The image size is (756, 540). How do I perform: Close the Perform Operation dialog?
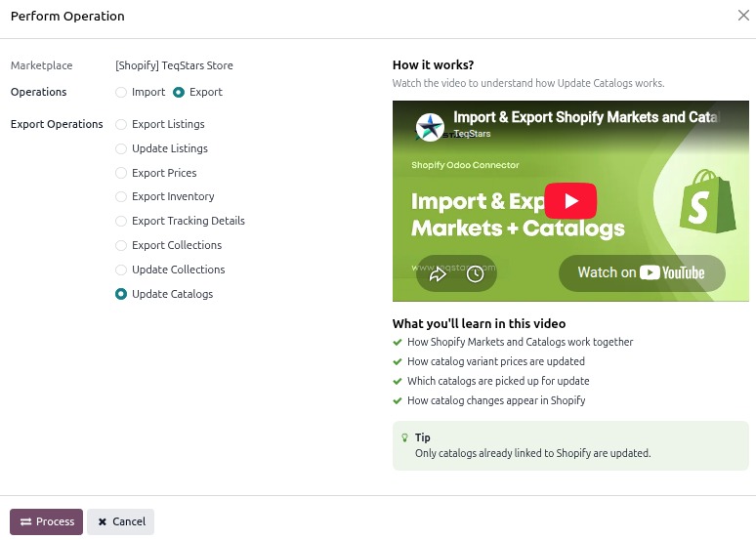click(743, 16)
